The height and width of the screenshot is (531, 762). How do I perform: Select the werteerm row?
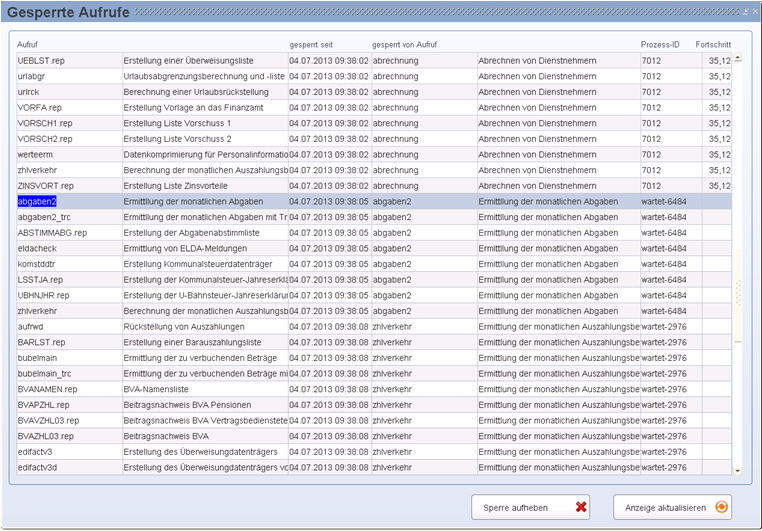(374, 154)
